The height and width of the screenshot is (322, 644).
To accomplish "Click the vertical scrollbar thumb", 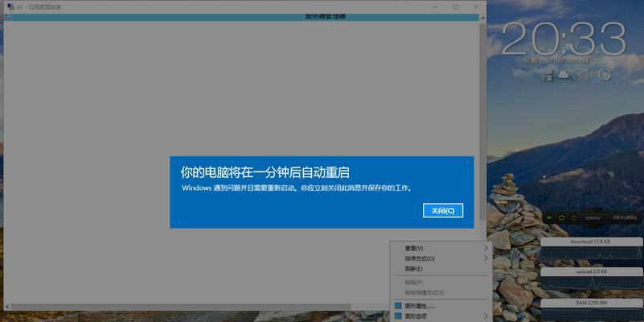I will [x=482, y=122].
